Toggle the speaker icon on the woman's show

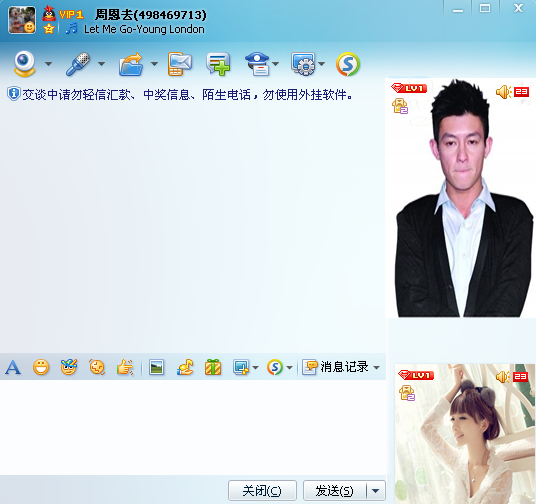(503, 377)
